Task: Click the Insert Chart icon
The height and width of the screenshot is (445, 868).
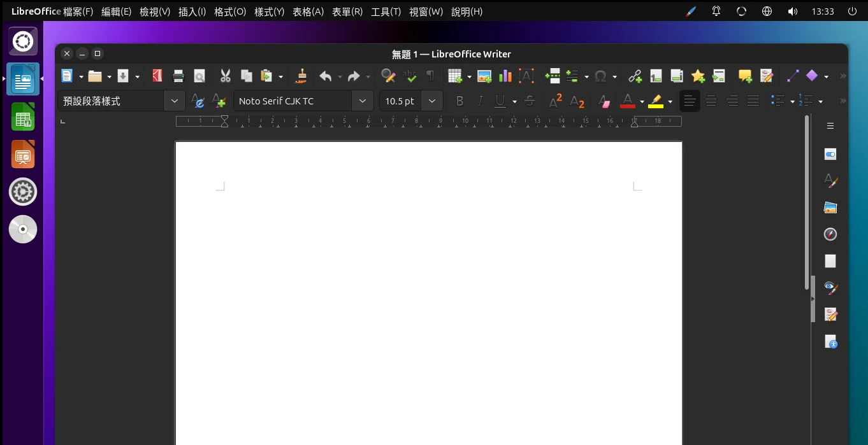Action: click(x=505, y=76)
